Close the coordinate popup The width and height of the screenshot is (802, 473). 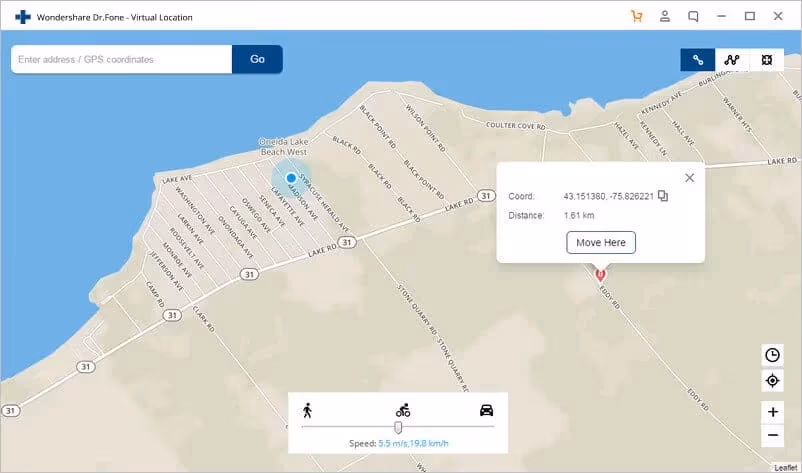coord(689,178)
